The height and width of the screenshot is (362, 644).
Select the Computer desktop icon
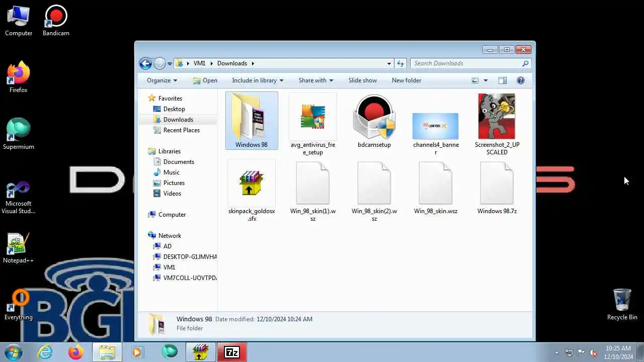[x=19, y=21]
